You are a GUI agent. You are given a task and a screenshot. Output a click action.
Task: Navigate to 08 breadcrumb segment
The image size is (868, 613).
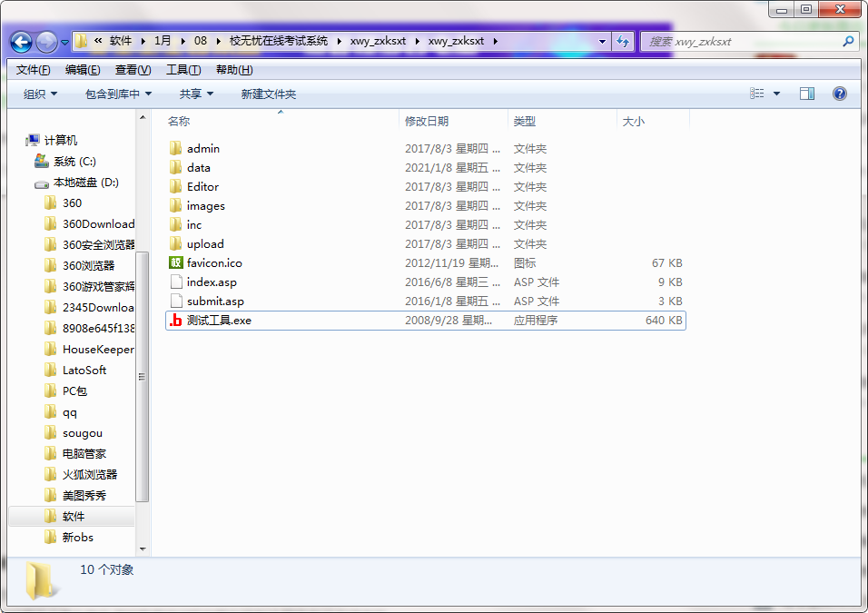point(201,41)
